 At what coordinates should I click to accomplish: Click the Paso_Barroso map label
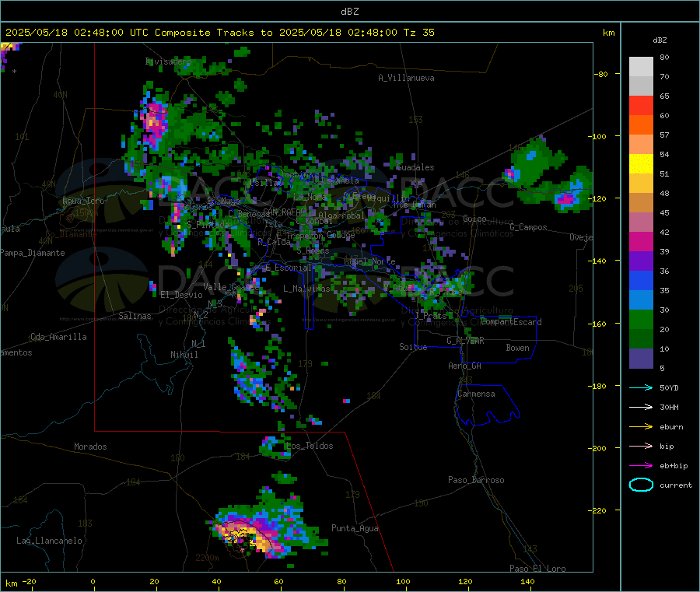pyautogui.click(x=476, y=480)
